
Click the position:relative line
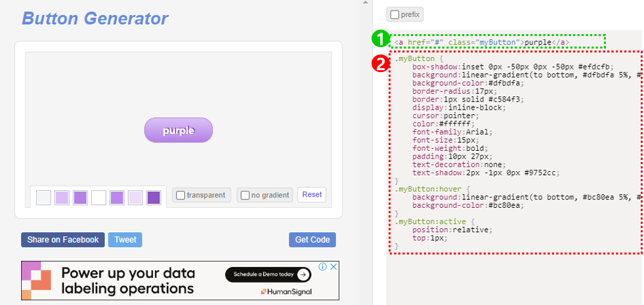(452, 230)
